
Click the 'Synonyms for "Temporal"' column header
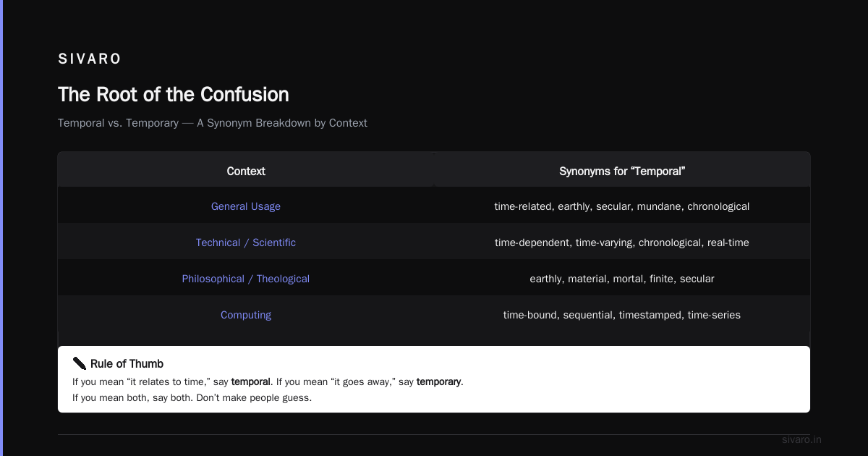pyautogui.click(x=622, y=172)
